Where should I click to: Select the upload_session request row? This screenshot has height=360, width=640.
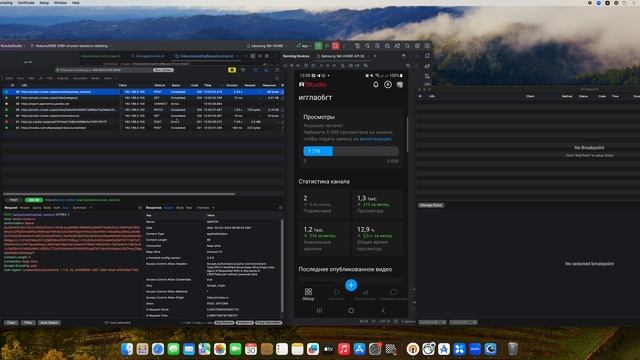coord(143,92)
